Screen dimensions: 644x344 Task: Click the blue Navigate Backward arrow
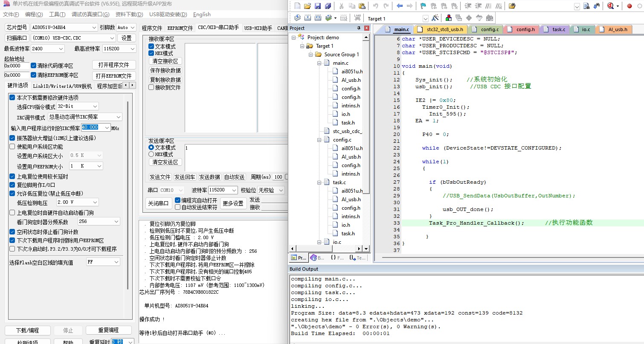400,6
